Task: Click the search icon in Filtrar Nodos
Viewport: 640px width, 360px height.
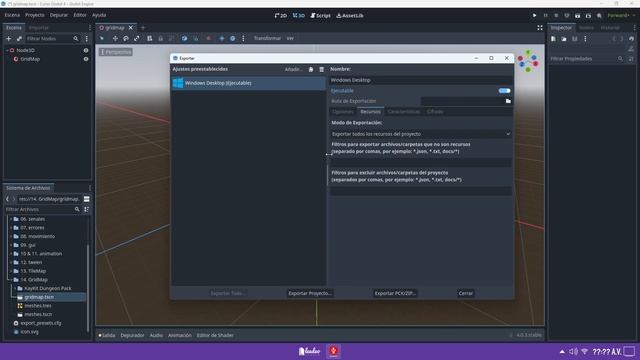Action: point(76,38)
